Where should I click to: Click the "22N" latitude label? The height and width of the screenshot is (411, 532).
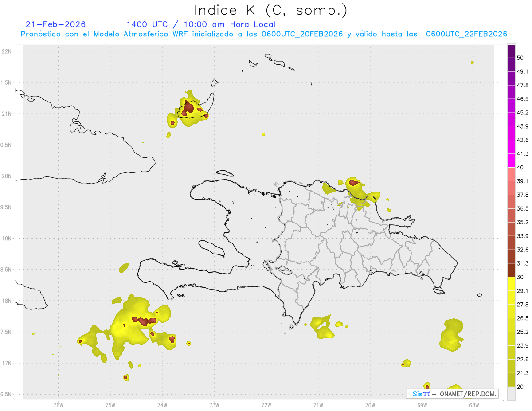[8, 51]
